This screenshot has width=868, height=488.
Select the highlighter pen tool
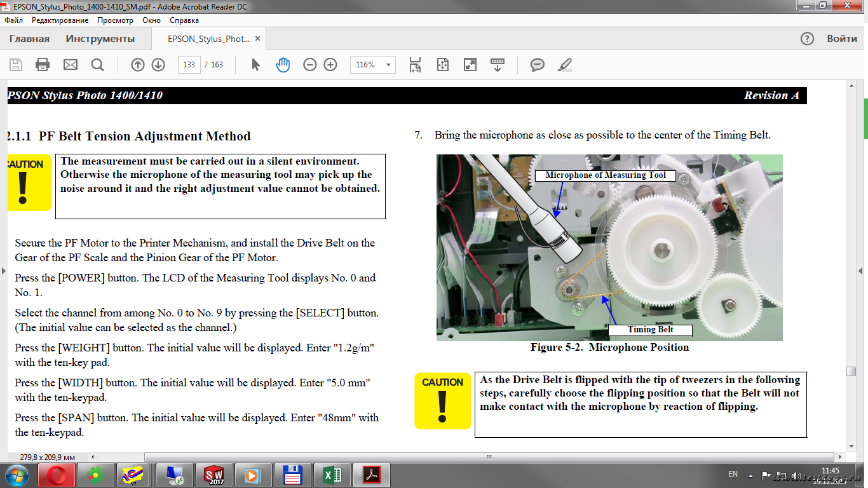(564, 65)
